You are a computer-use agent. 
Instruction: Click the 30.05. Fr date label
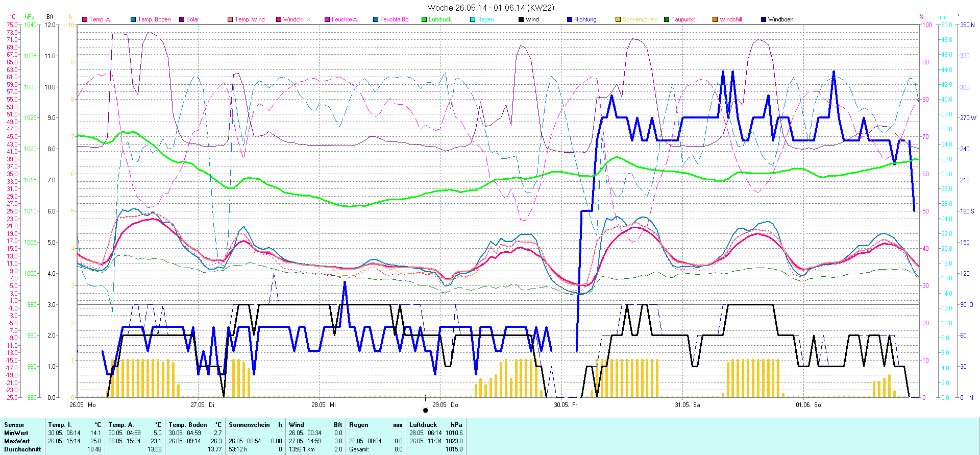(x=566, y=405)
